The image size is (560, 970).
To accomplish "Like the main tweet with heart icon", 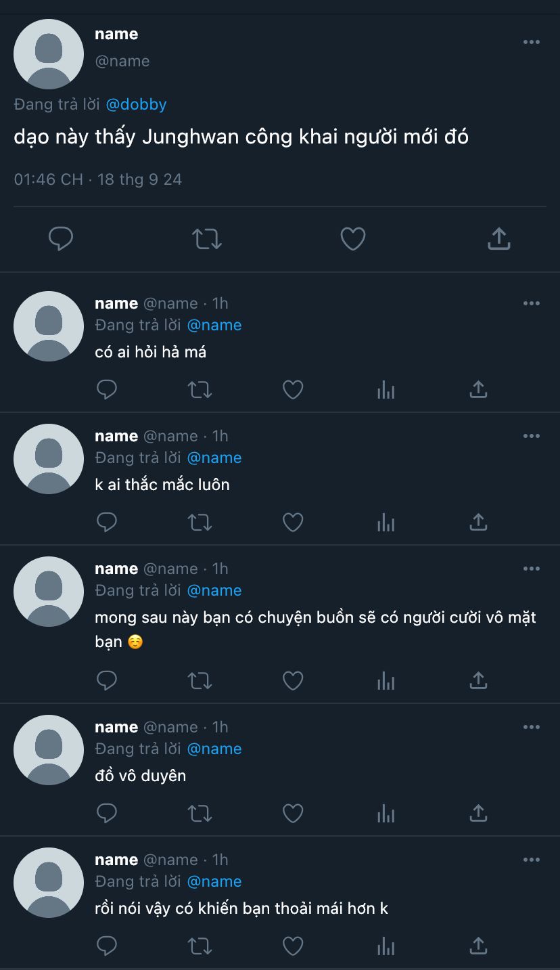I will [352, 238].
